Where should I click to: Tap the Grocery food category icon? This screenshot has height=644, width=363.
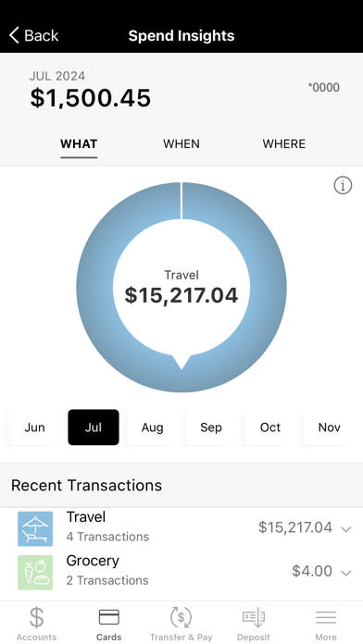point(35,573)
